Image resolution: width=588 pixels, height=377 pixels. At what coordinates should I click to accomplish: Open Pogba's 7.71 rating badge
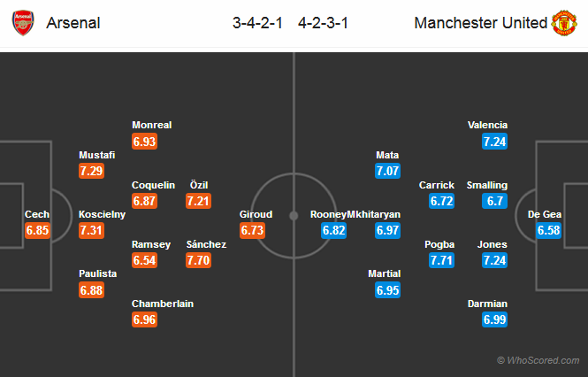point(442,260)
